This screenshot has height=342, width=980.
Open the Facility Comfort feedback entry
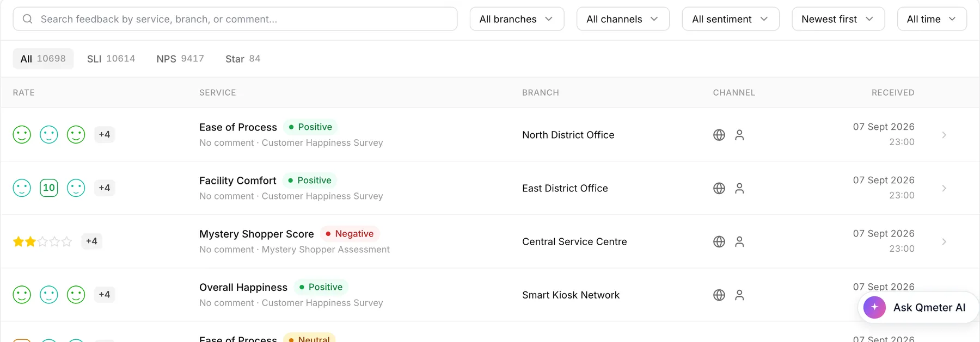coord(237,181)
